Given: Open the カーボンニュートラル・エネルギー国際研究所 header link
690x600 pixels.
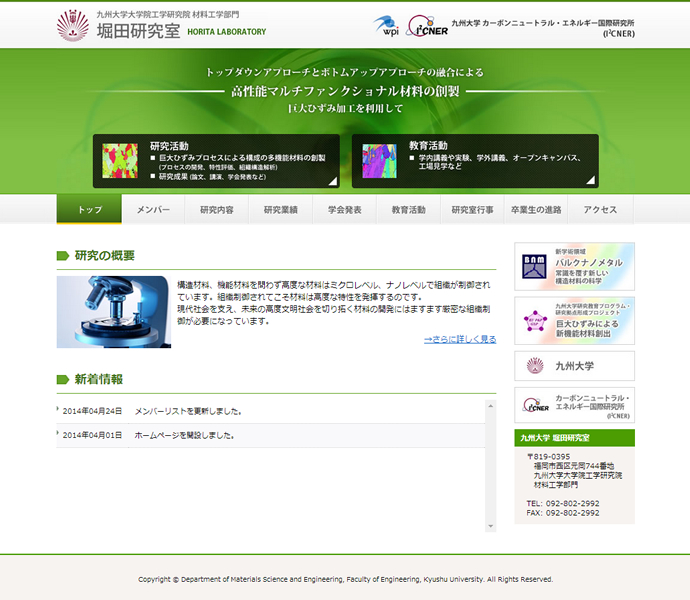Looking at the screenshot, I should (543, 28).
